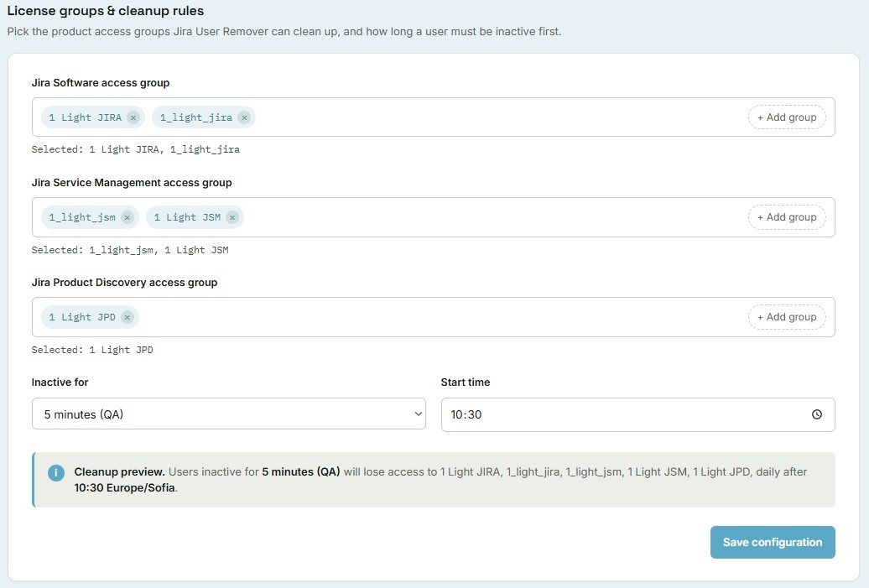Image resolution: width=869 pixels, height=588 pixels.
Task: Click the 'Jira Software access group' label
Action: point(101,82)
